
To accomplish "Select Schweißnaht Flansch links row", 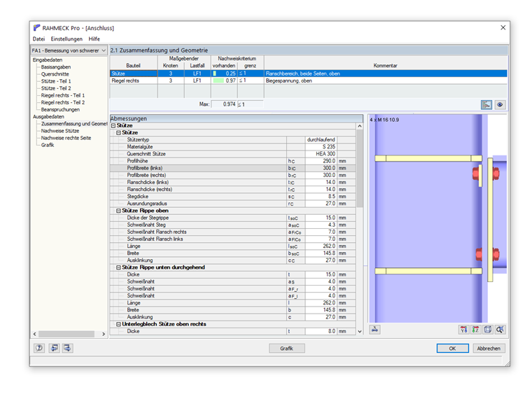I will coord(232,239).
